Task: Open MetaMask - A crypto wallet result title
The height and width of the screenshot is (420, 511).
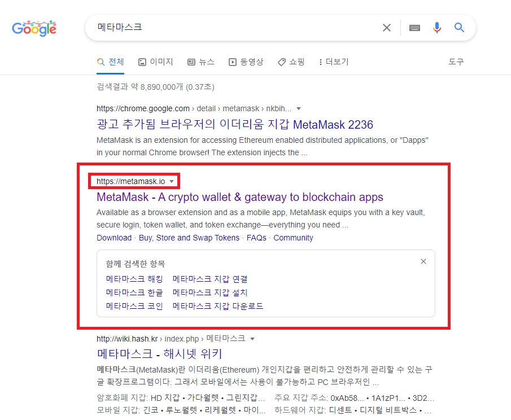Action: click(x=240, y=197)
